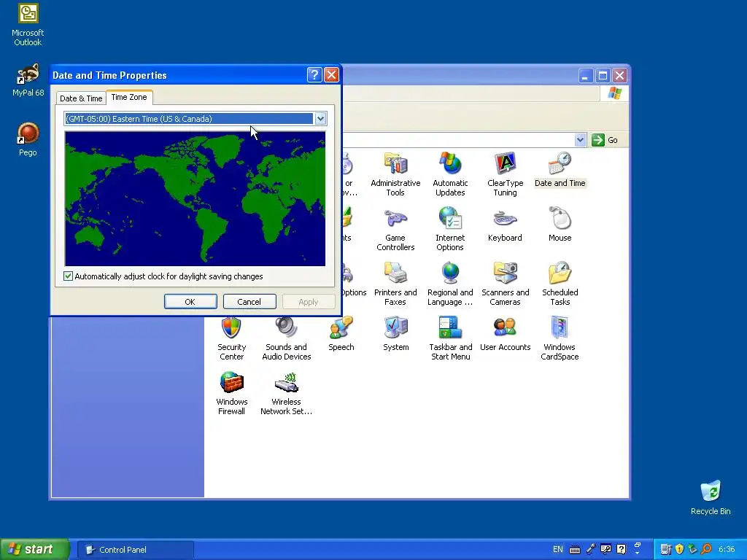Open Internet Options icon
Image resolution: width=747 pixels, height=560 pixels.
[x=450, y=229]
